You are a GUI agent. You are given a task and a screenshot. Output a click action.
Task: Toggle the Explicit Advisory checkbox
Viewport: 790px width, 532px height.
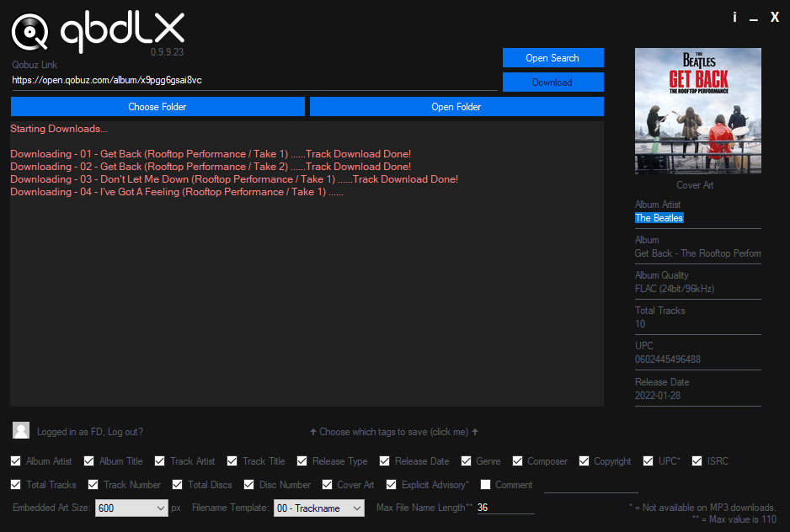click(x=392, y=485)
